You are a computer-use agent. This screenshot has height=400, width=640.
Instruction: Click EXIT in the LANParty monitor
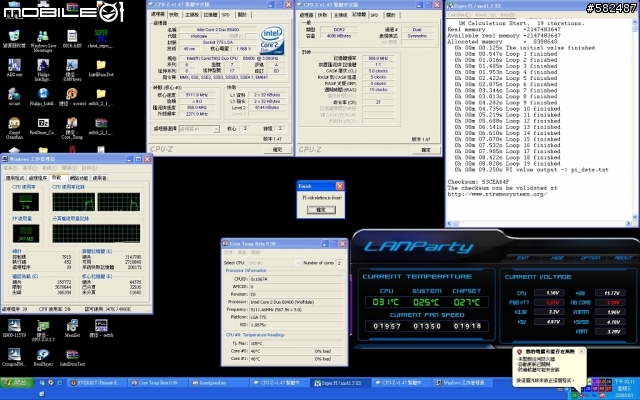pyautogui.click(x=523, y=258)
